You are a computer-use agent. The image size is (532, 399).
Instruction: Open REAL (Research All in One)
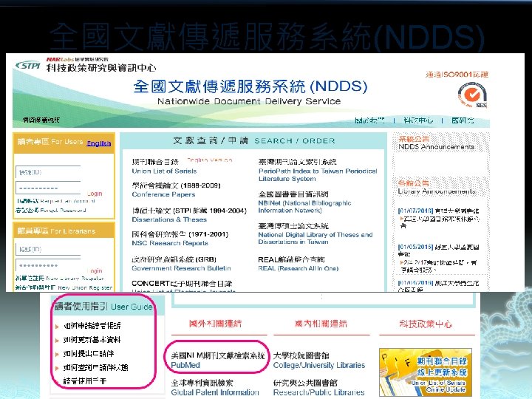pyautogui.click(x=299, y=268)
